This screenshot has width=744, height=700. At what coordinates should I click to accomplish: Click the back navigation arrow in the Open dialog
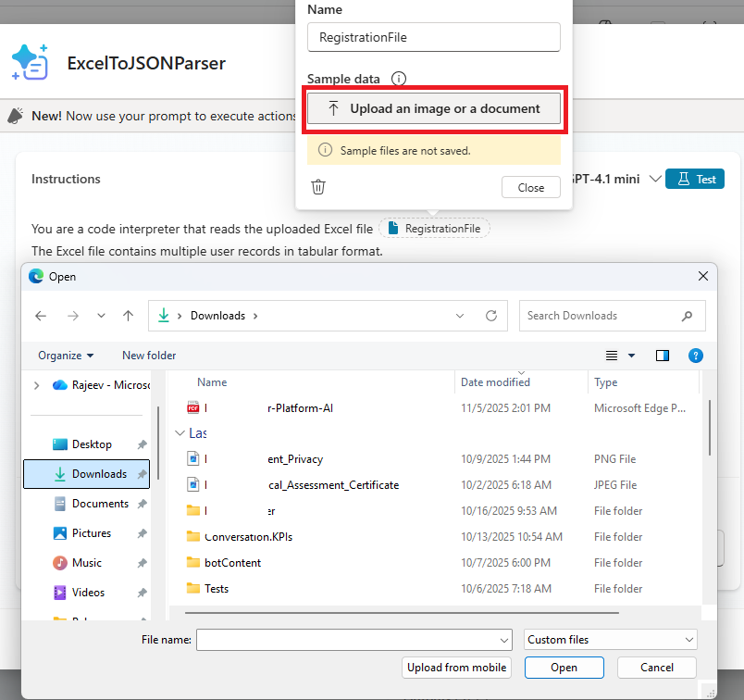(x=41, y=315)
